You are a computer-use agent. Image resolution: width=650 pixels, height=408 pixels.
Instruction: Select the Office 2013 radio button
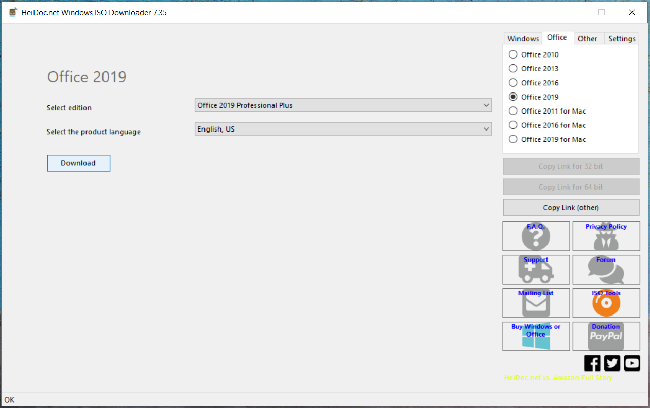point(513,68)
